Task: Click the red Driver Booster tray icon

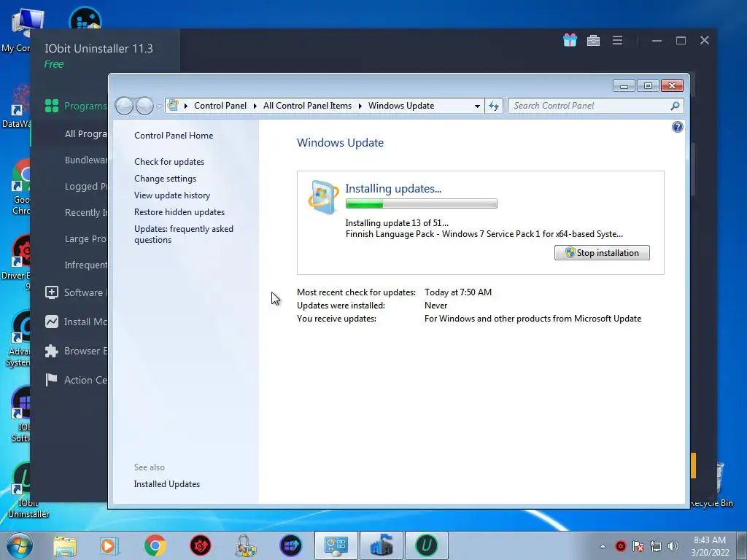Action: pos(620,546)
